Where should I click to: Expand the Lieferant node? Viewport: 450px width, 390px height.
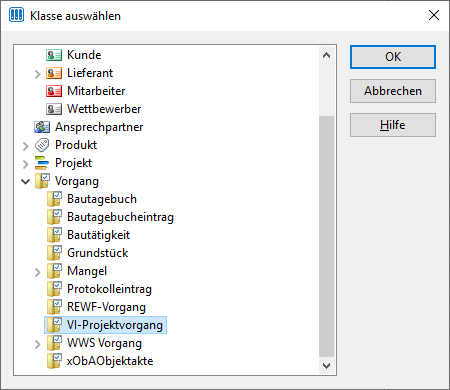point(37,74)
